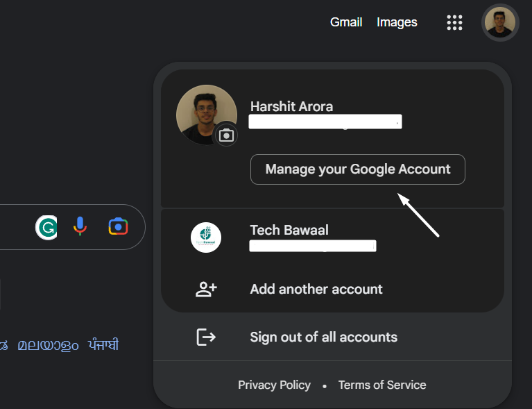532x409 pixels.
Task: Click Harshit Arora's large profile picture
Action: coord(204,113)
